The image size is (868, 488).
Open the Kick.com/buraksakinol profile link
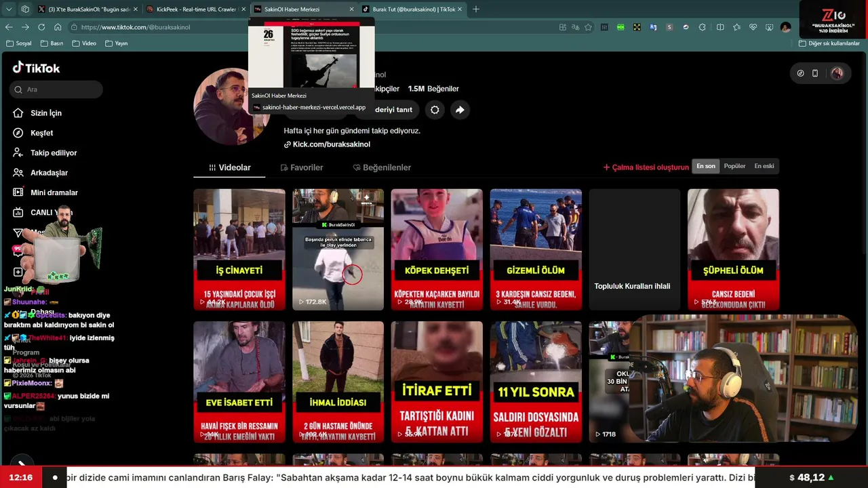327,144
